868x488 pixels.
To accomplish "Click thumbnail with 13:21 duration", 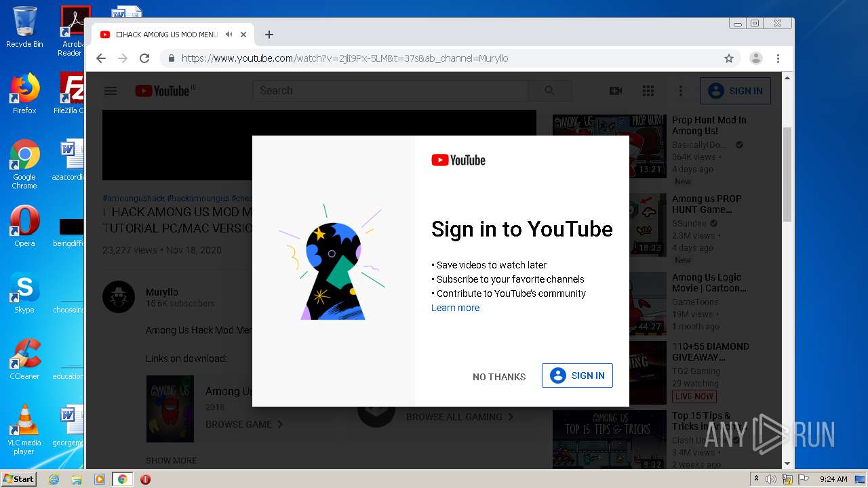I will [610, 146].
